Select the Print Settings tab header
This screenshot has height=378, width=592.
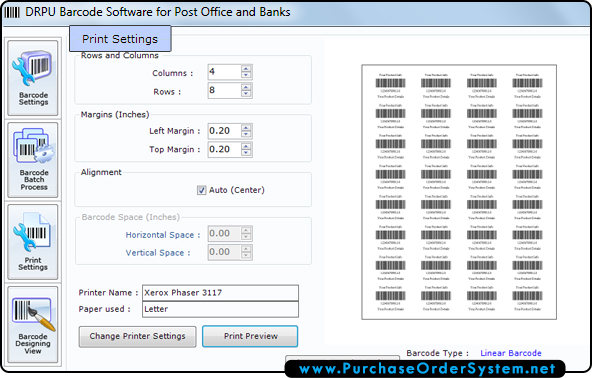coord(120,39)
